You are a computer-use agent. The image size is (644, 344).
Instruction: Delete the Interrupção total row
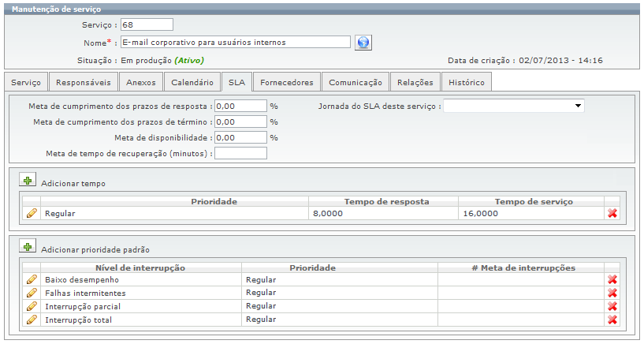click(612, 320)
